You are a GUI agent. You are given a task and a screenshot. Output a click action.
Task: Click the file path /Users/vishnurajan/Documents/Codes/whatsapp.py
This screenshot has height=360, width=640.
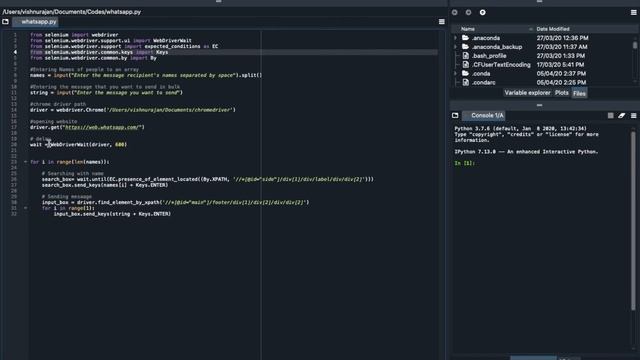[x=72, y=12]
